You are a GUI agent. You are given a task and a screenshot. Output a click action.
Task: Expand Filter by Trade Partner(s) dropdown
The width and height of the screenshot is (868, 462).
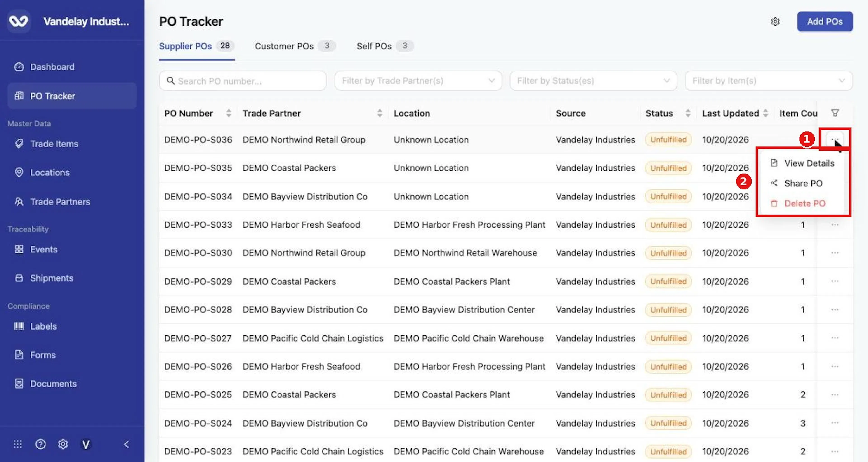418,81
